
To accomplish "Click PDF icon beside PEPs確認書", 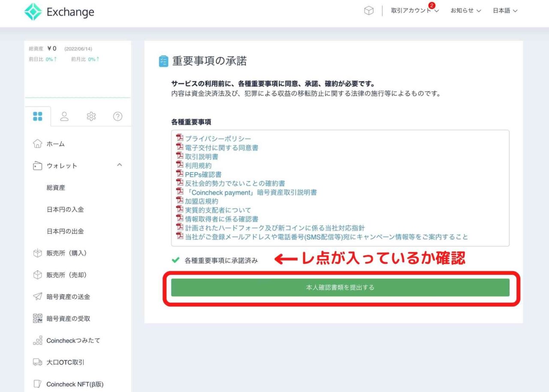I will coord(180,174).
